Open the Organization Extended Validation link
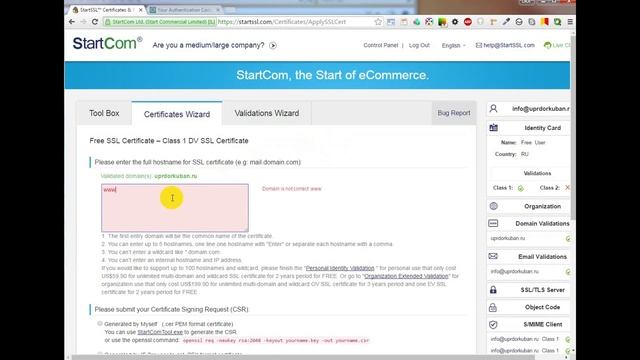Screen dimensions: 640x360 tap(406, 276)
